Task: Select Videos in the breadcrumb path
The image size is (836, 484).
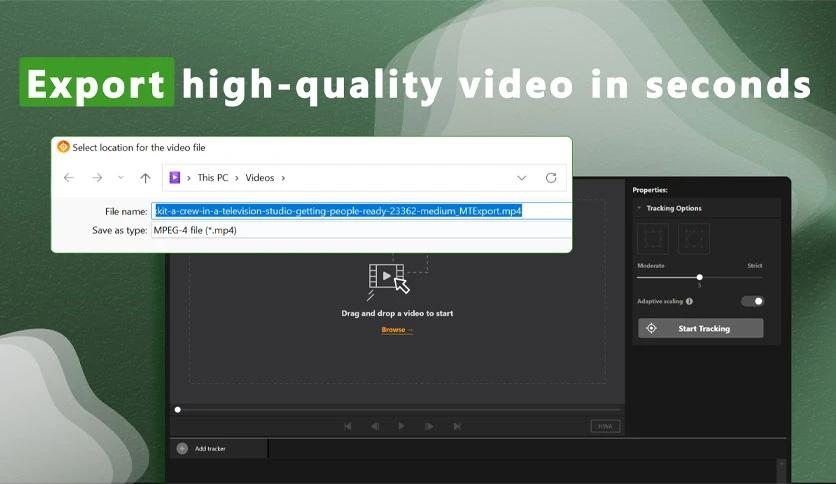Action: (x=260, y=178)
